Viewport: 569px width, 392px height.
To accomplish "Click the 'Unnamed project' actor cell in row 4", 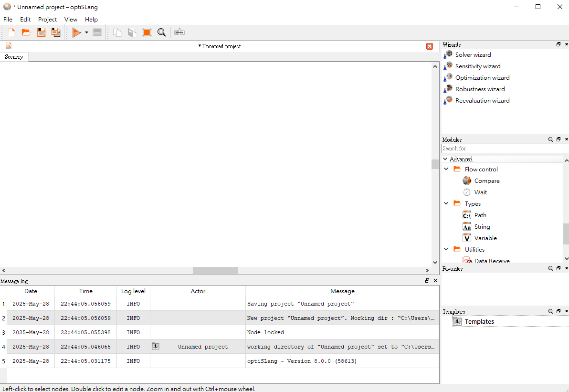I will (x=198, y=347).
